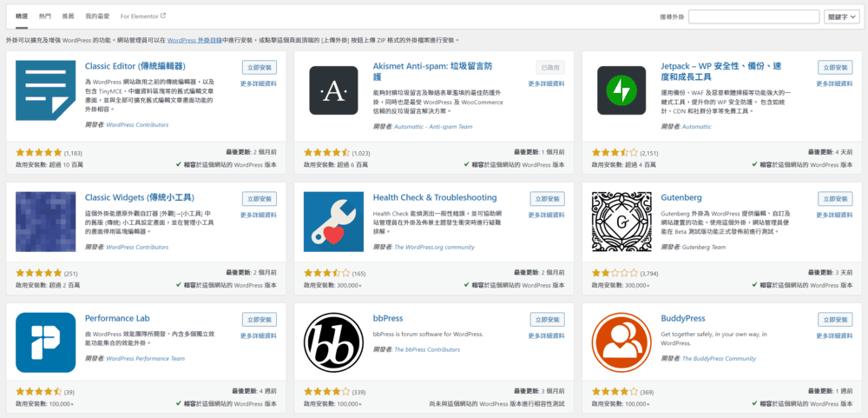Open the bbPress title link
868x418 pixels.
(x=388, y=318)
